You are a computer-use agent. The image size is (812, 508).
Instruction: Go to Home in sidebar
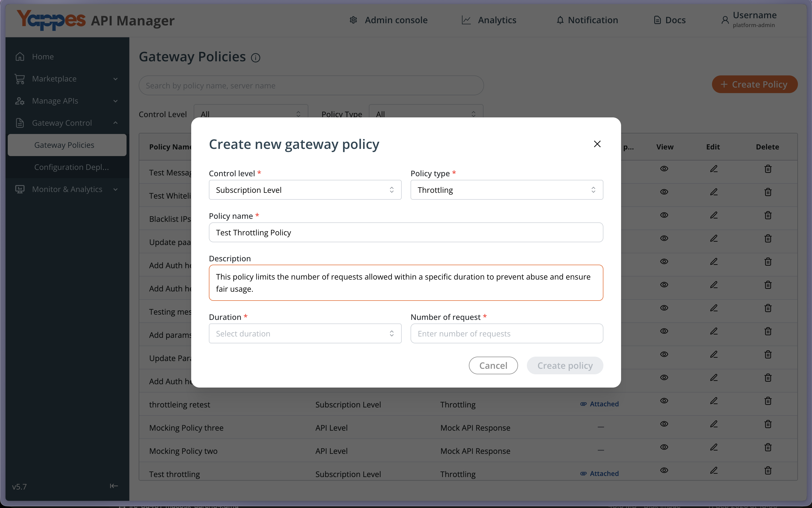coord(67,56)
